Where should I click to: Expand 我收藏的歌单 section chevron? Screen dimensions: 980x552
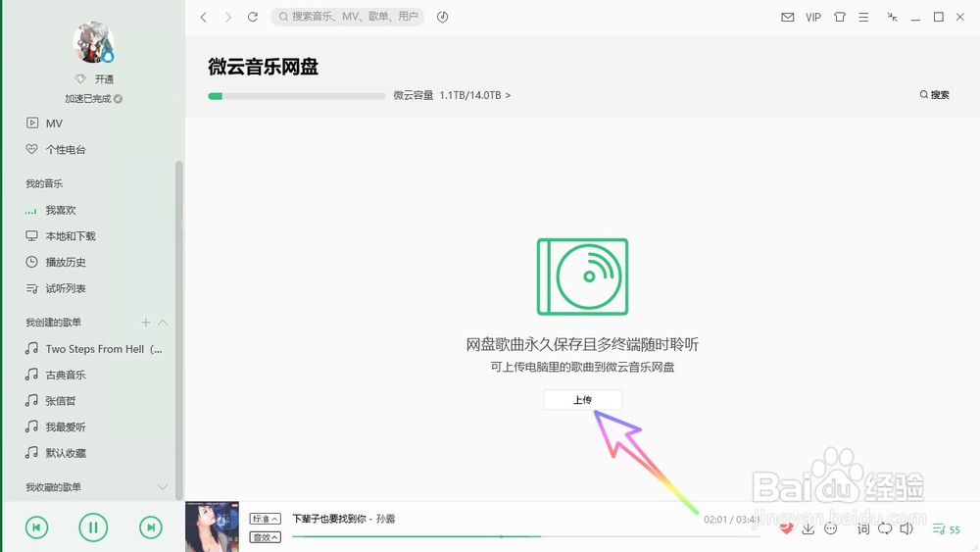click(163, 487)
